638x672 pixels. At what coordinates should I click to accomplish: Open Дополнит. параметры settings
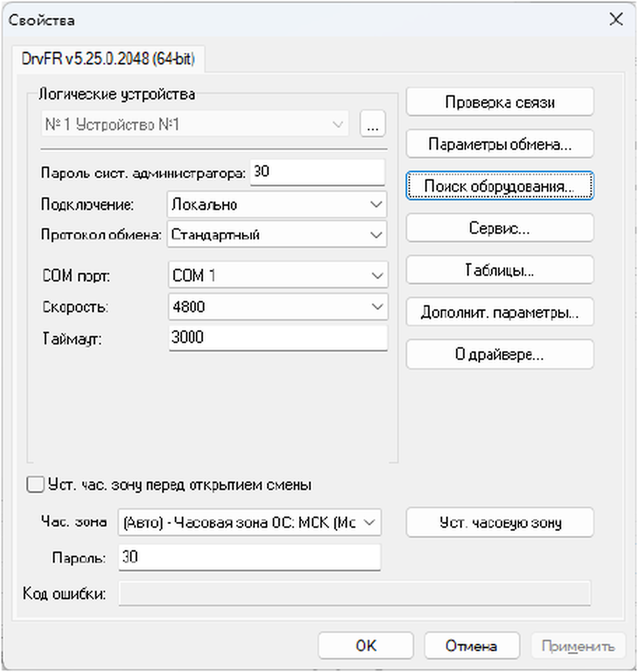click(x=499, y=312)
